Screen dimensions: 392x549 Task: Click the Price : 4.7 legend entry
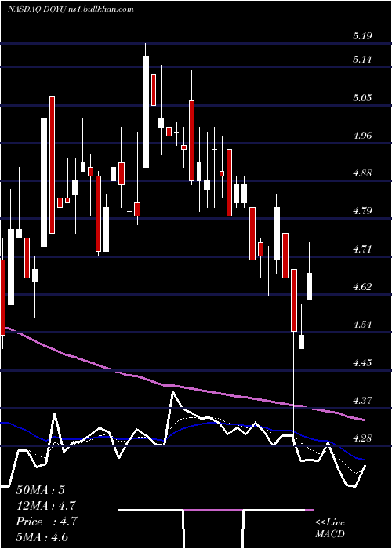(45, 522)
